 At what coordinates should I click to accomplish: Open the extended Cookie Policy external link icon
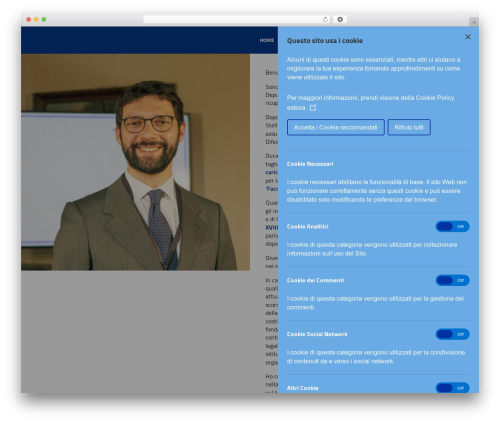coord(313,108)
